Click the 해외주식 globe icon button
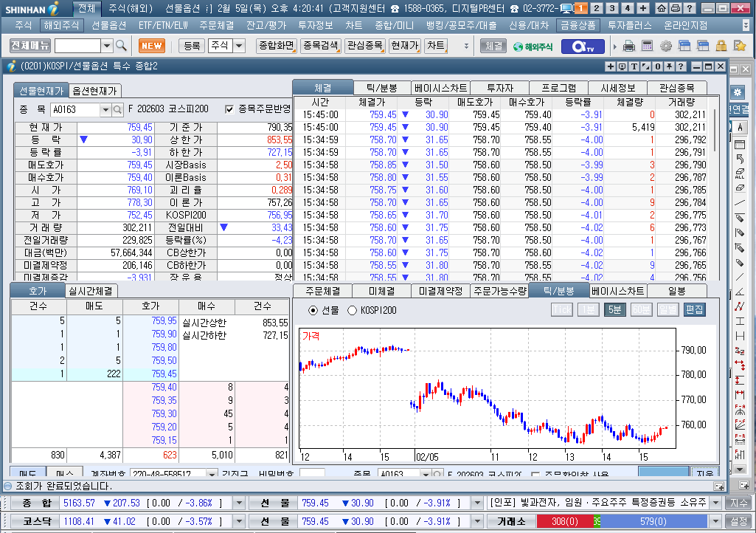Viewport: 756px width, 533px height. (x=533, y=47)
